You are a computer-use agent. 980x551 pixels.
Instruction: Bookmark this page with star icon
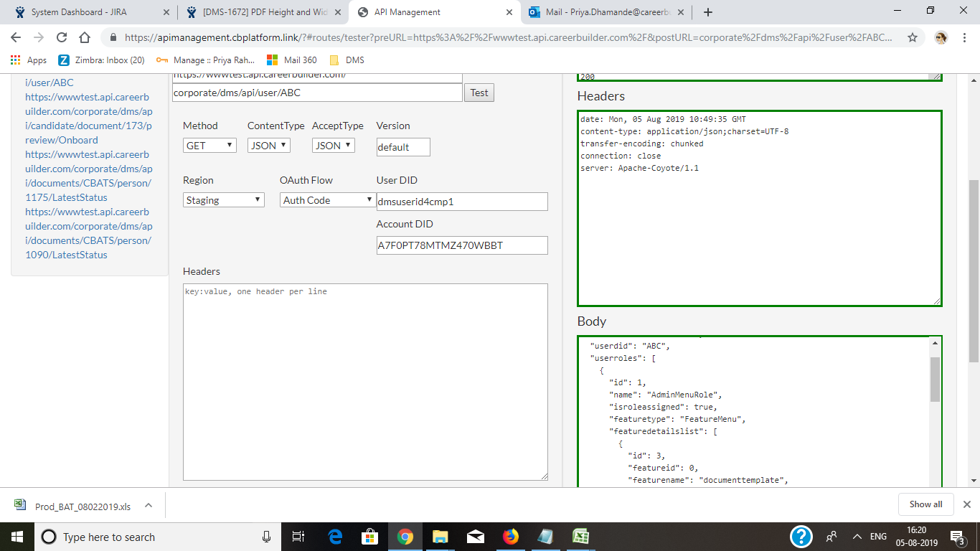913,37
